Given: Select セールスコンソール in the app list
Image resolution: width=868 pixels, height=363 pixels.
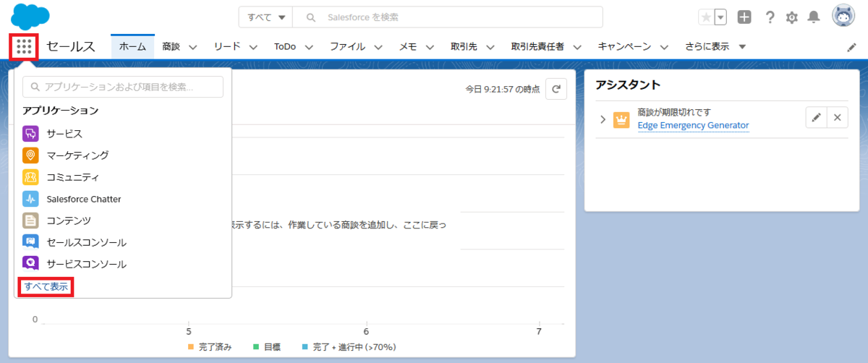Looking at the screenshot, I should (x=86, y=242).
